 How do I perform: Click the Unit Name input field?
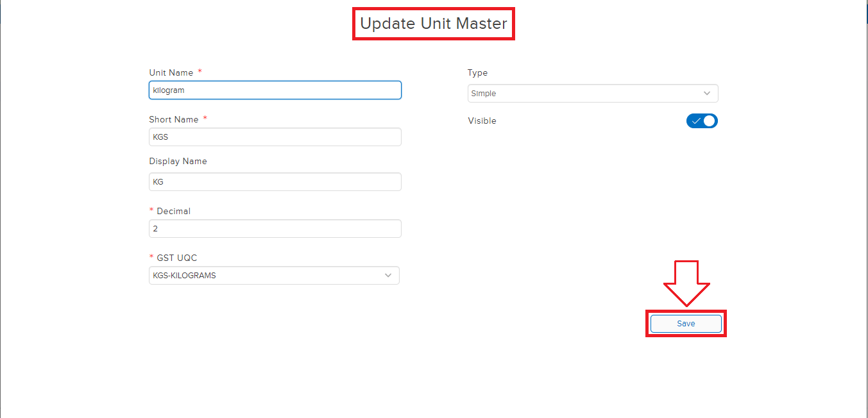(275, 90)
